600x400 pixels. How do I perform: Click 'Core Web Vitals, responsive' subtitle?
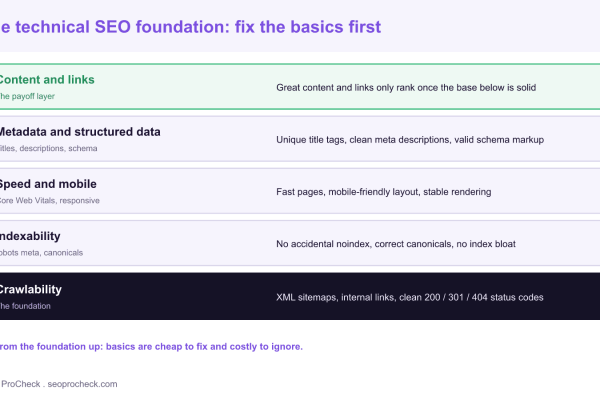(50, 201)
